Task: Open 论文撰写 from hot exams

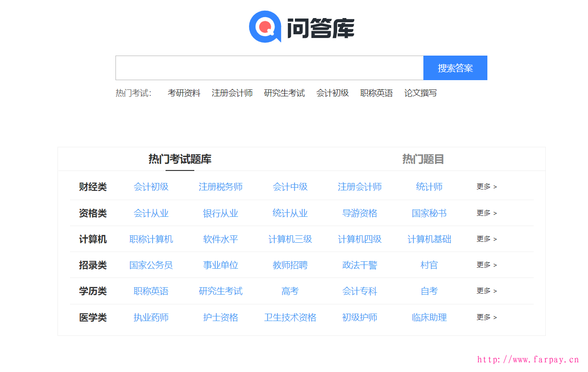Action: tap(420, 93)
